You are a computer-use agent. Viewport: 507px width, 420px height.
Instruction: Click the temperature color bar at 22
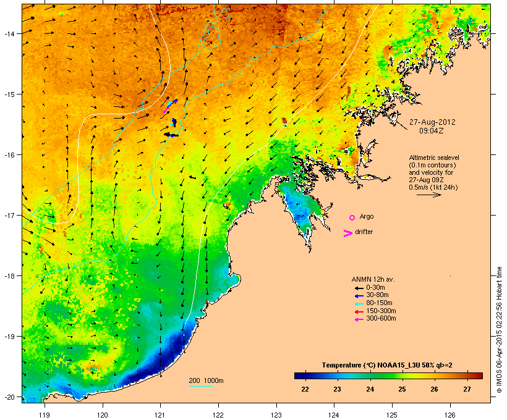305,376
